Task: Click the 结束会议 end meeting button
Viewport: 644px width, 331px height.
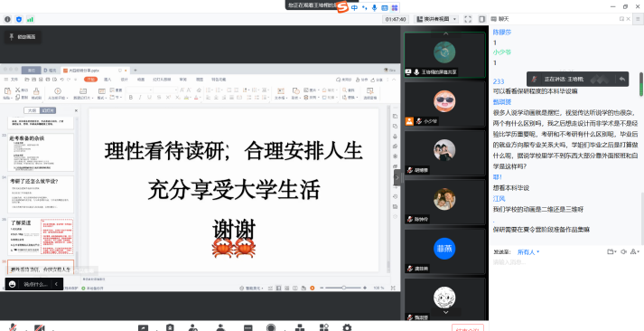Action: pos(467,328)
